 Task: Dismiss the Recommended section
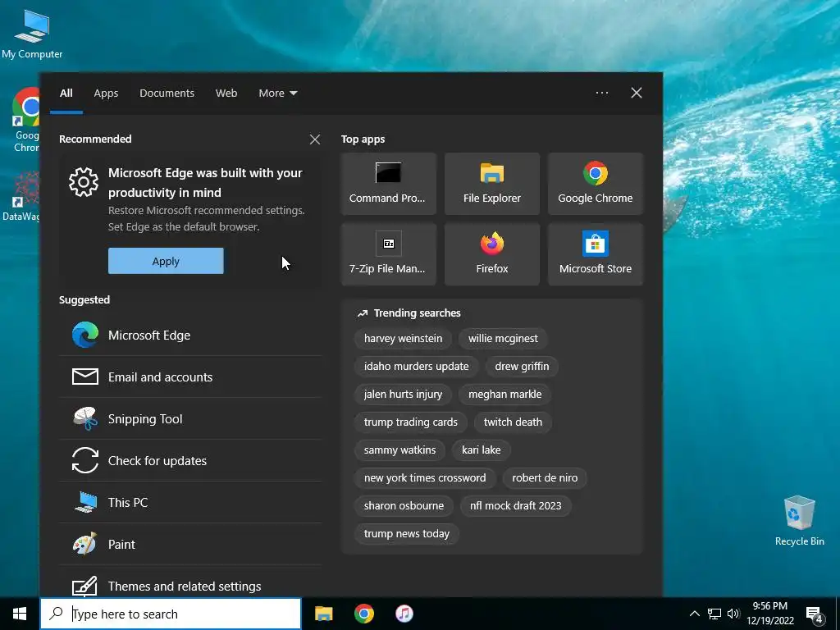(x=315, y=139)
